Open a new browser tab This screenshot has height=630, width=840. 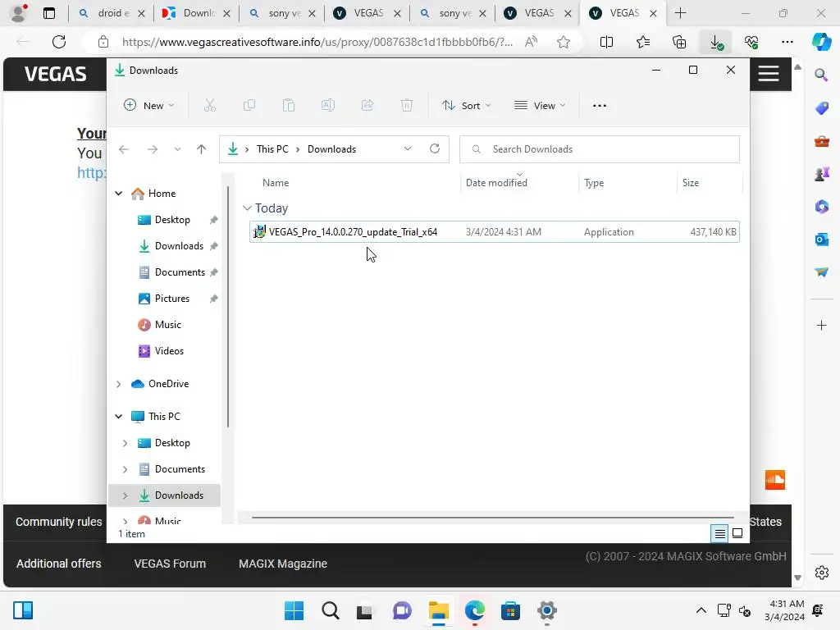click(680, 13)
